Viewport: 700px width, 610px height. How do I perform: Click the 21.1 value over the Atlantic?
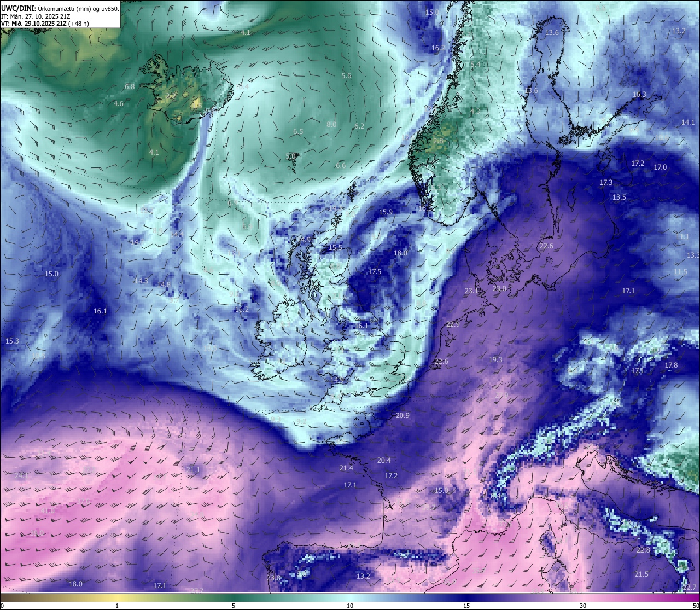click(193, 469)
